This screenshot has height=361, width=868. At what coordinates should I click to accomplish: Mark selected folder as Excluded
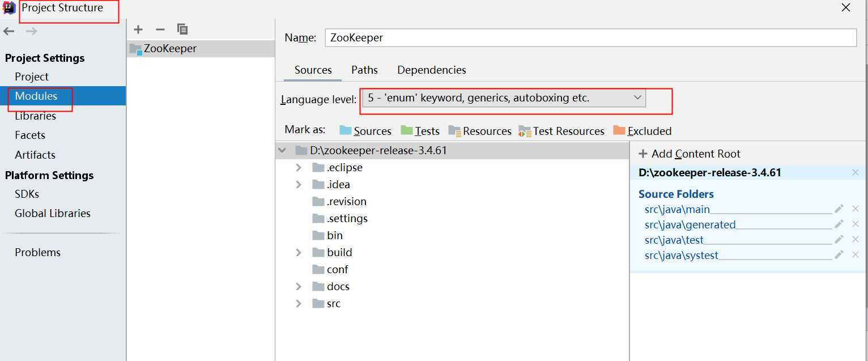tap(643, 131)
